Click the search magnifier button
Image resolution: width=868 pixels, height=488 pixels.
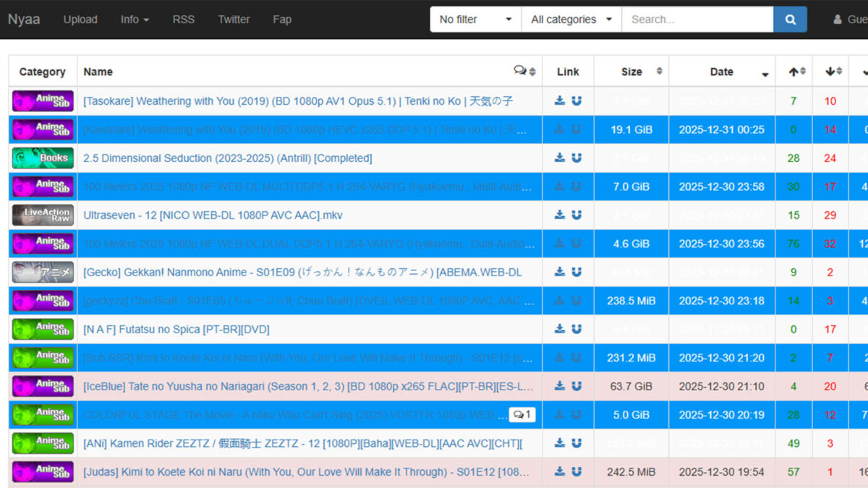tap(790, 20)
